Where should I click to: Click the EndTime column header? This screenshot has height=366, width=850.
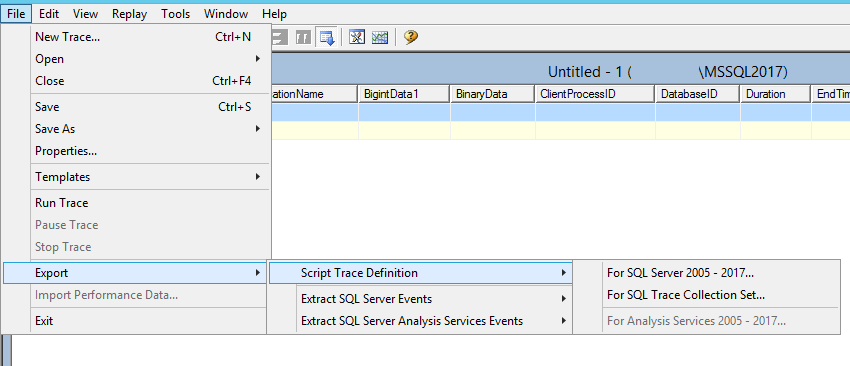tap(831, 94)
